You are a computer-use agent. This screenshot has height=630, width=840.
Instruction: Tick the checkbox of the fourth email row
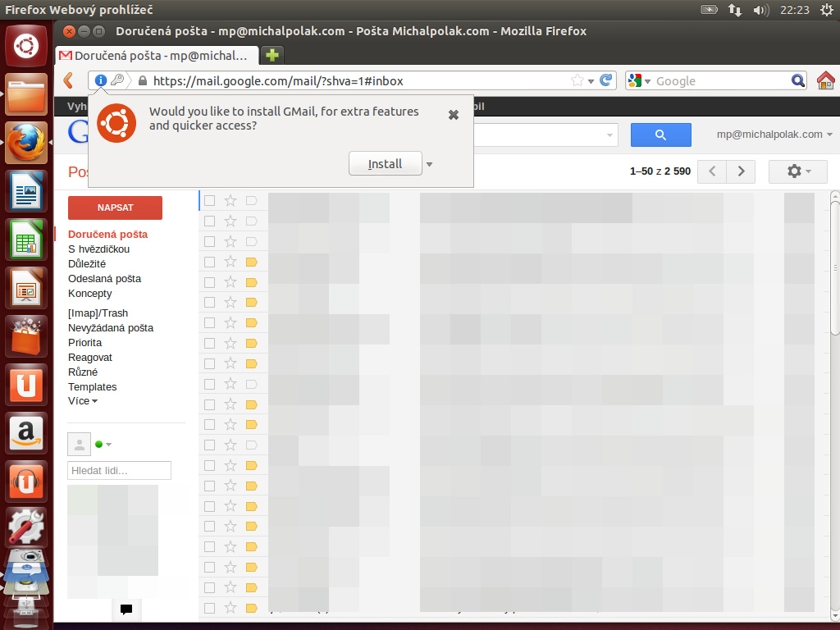coord(209,262)
